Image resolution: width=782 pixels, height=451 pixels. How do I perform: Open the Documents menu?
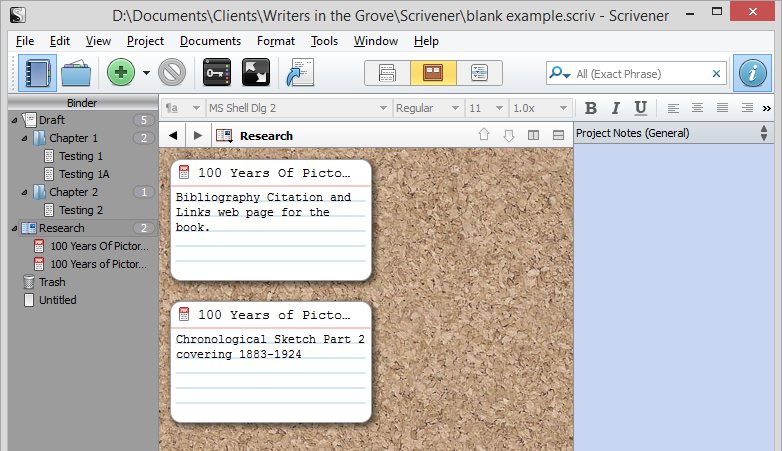point(210,41)
